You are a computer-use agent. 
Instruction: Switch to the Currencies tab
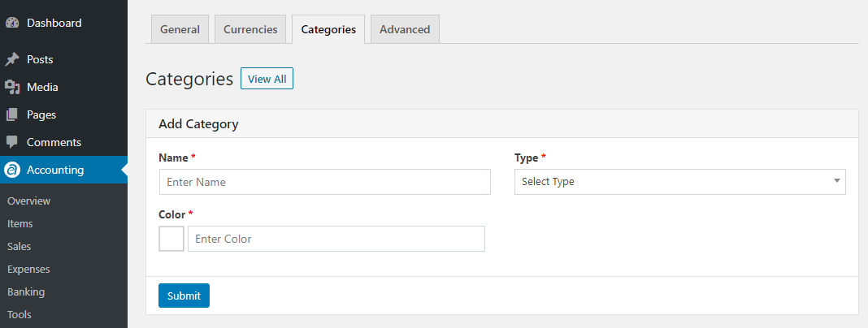[x=250, y=29]
